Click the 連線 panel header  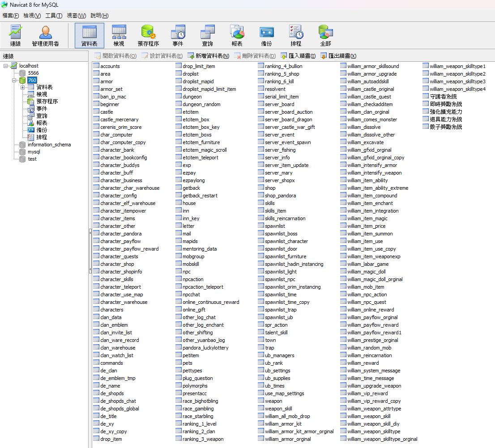coord(44,56)
